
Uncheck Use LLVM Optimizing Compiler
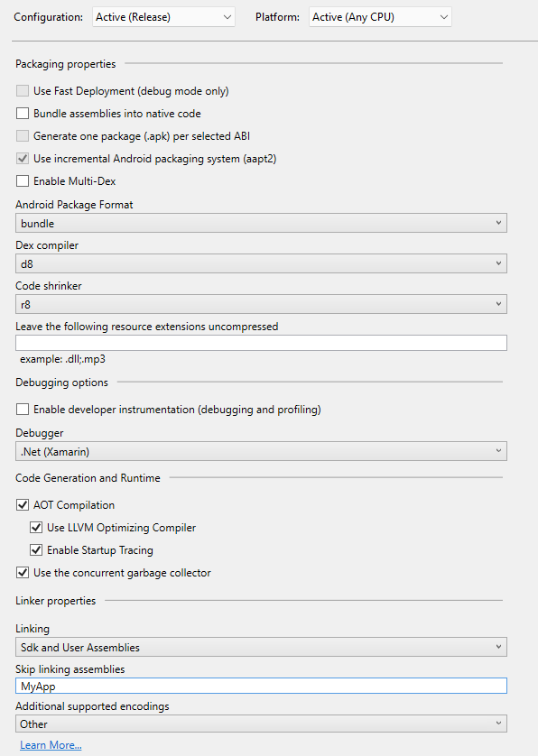coord(36,528)
